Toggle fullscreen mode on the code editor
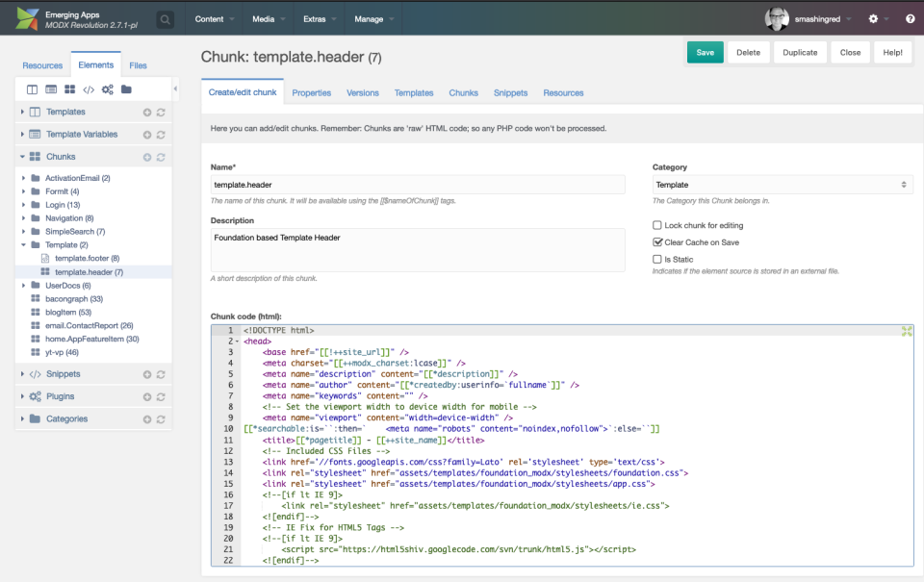Viewport: 924px width, 582px height. [x=907, y=330]
